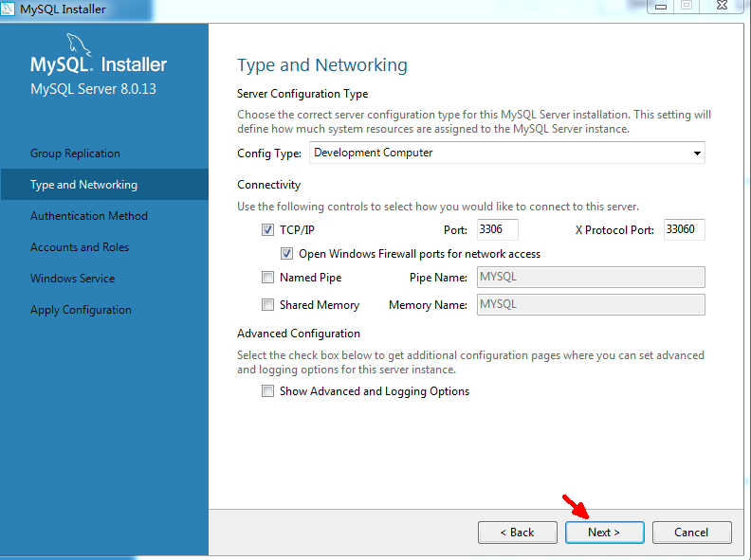This screenshot has width=751, height=560.
Task: Toggle Open Windows Firewall ports checkbox
Action: click(x=286, y=254)
